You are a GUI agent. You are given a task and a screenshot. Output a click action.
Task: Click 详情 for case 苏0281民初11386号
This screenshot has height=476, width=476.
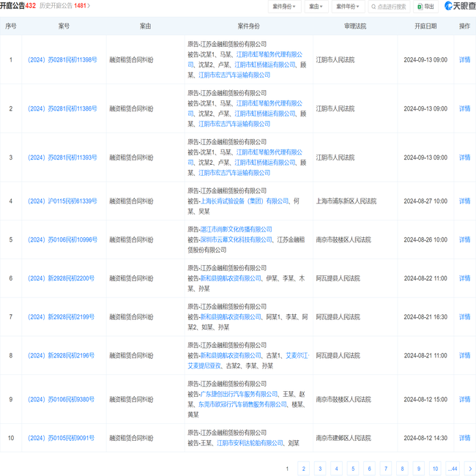click(464, 108)
